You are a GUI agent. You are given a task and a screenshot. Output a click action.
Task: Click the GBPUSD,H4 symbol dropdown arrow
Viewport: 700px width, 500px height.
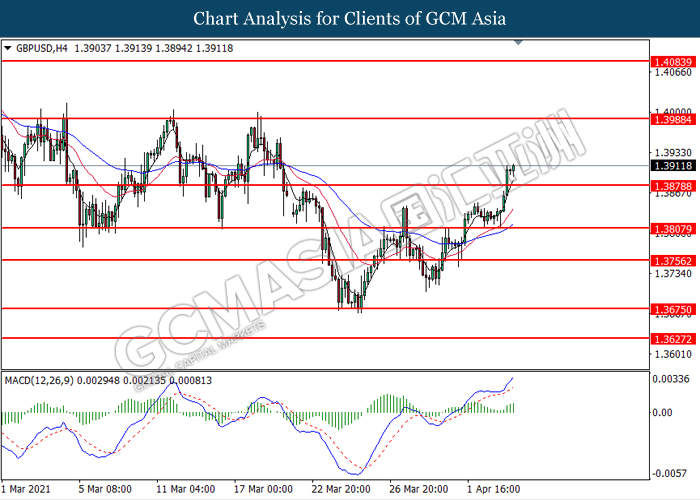click(8, 48)
